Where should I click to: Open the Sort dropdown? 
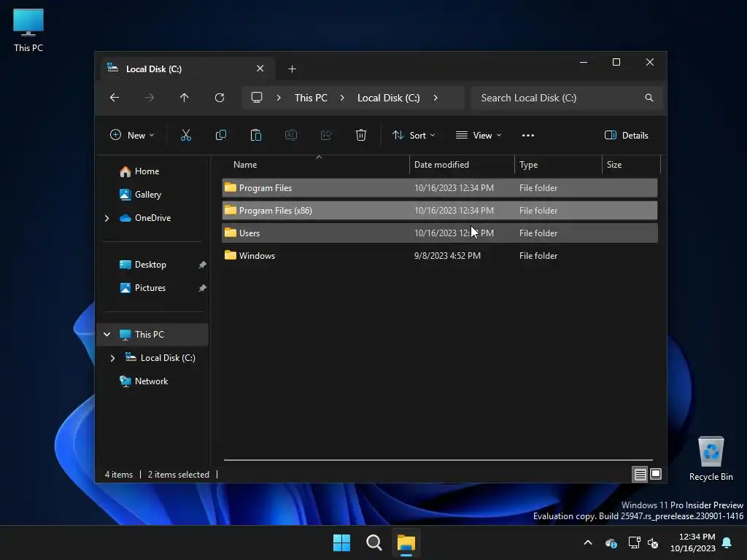coord(414,135)
